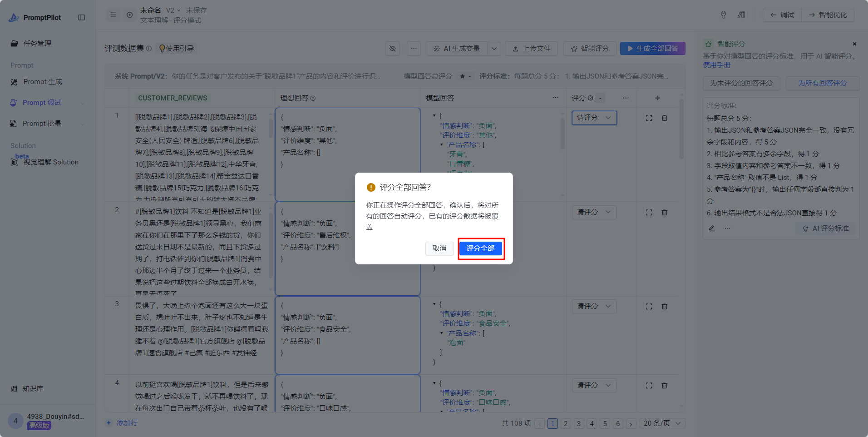Click the circled plus new-task icon in the header
The height and width of the screenshot is (437, 868).
pos(130,15)
